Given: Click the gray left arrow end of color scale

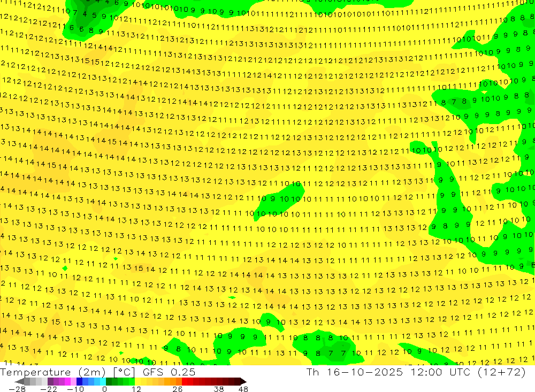Looking at the screenshot, I should [19, 381].
